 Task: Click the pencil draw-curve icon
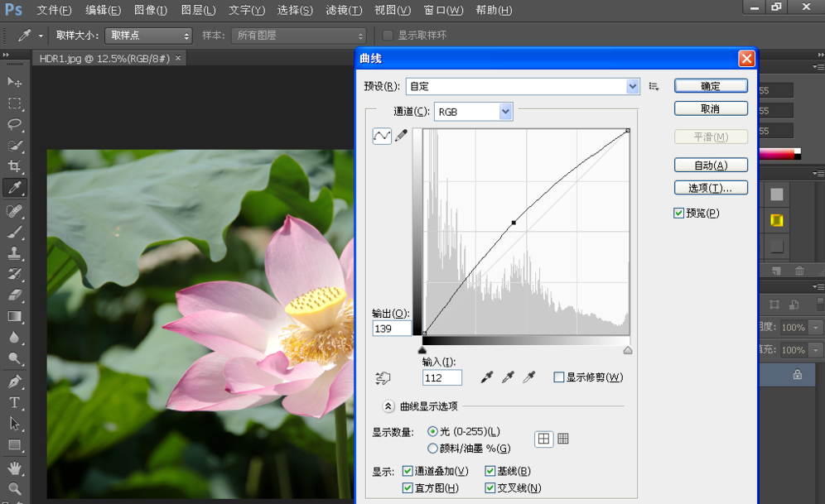(401, 137)
